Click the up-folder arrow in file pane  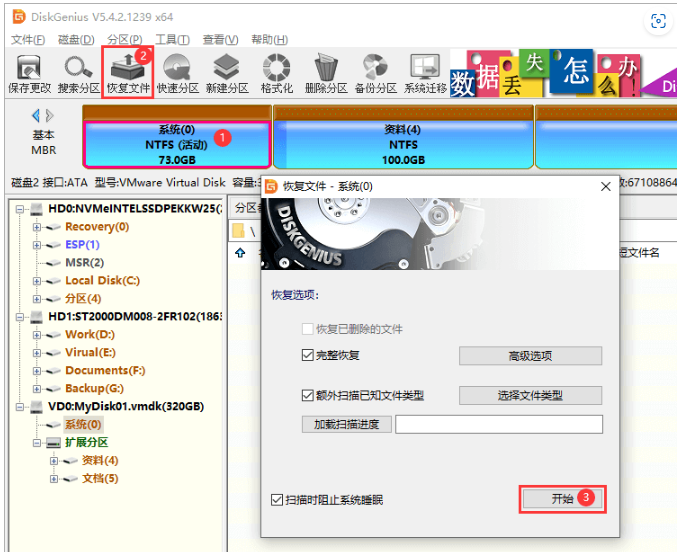[240, 252]
